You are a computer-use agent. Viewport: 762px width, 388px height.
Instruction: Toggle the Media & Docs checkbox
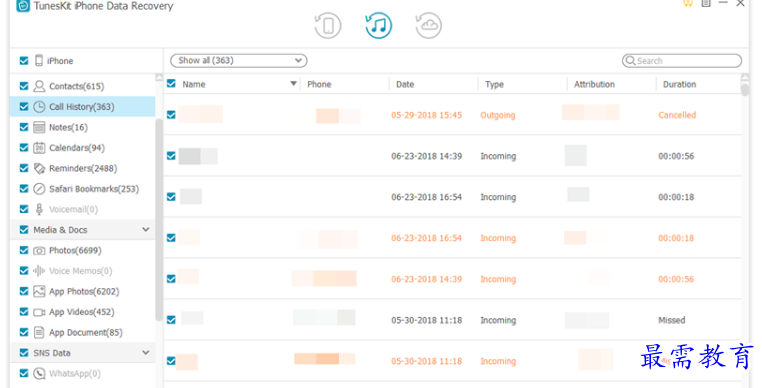click(x=24, y=229)
